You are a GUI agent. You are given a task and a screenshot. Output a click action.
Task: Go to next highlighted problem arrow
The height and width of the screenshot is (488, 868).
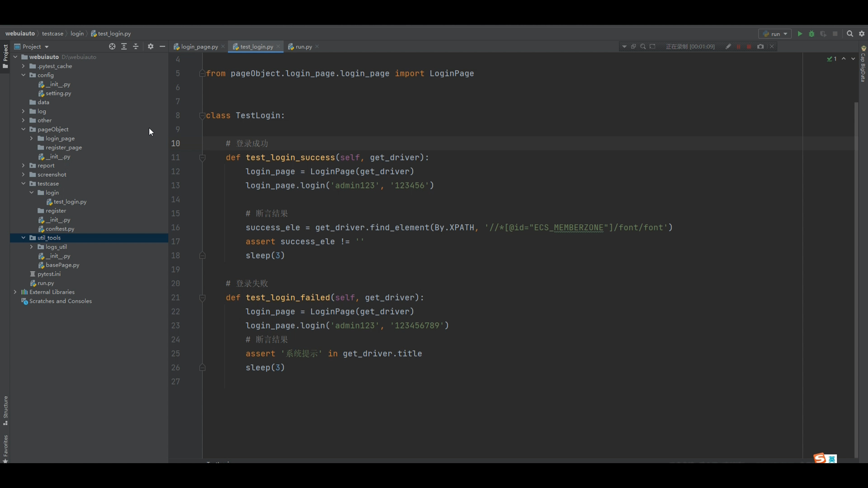pos(853,59)
